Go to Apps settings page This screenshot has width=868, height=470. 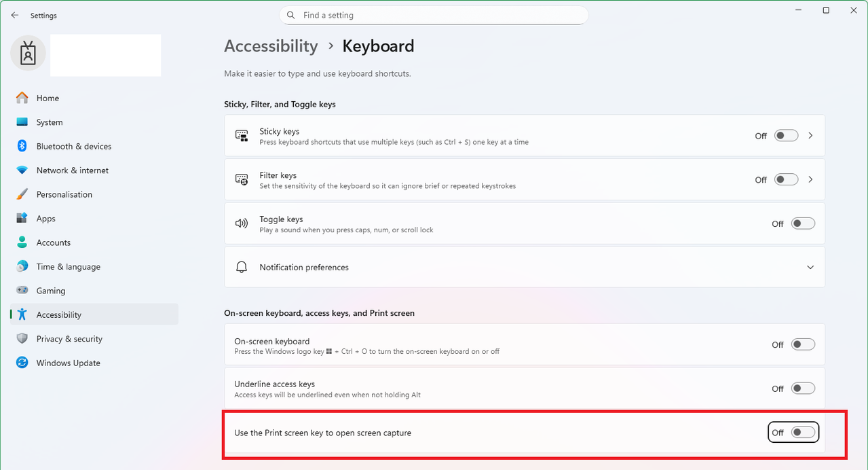point(46,219)
